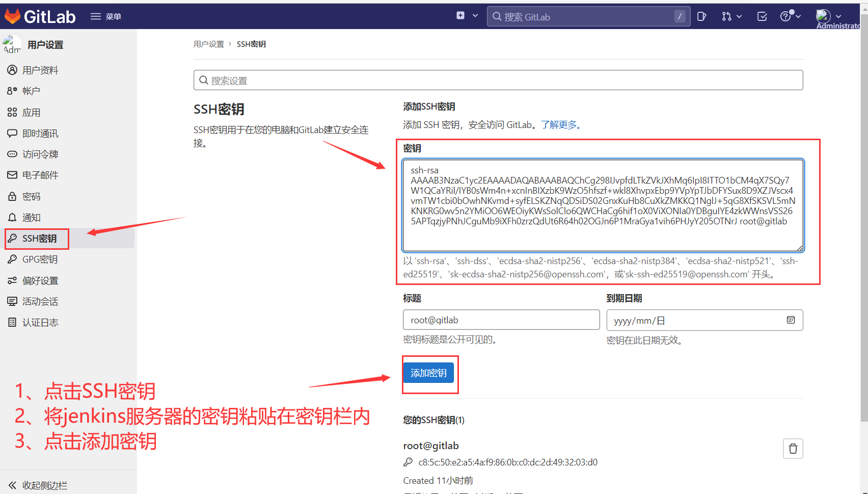
Task: Open the calendar date picker icon
Action: click(x=791, y=320)
